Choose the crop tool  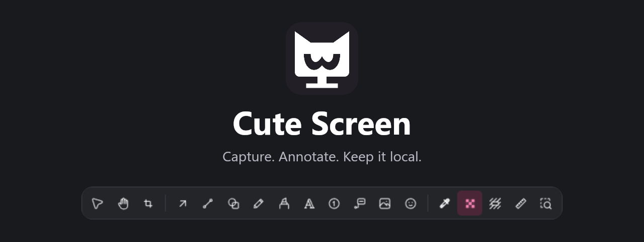pyautogui.click(x=148, y=203)
